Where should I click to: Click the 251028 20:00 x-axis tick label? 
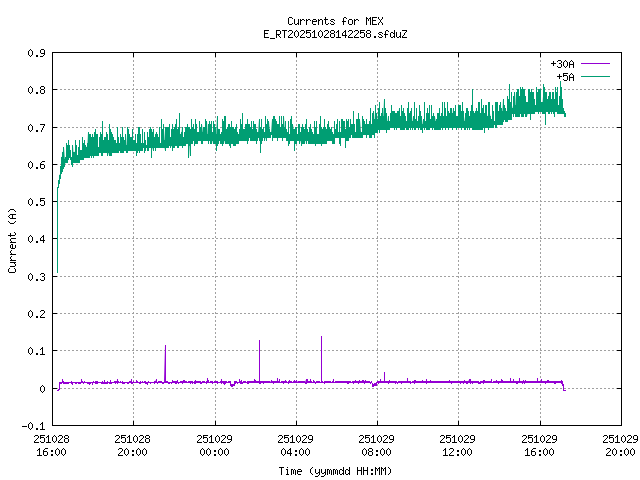(132, 445)
